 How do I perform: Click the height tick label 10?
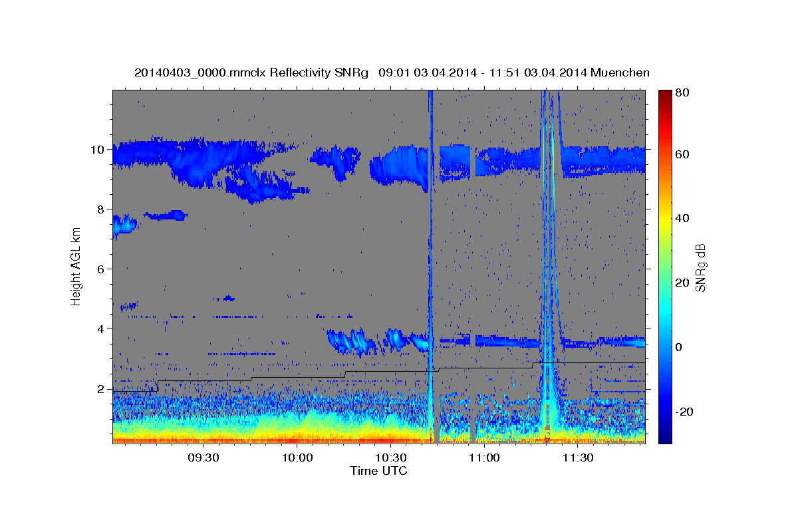[x=98, y=150]
